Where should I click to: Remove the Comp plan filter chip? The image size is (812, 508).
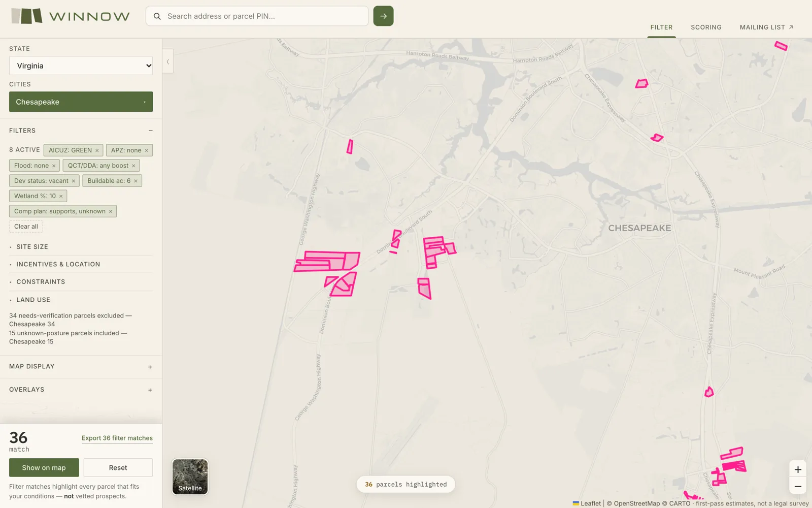111,211
